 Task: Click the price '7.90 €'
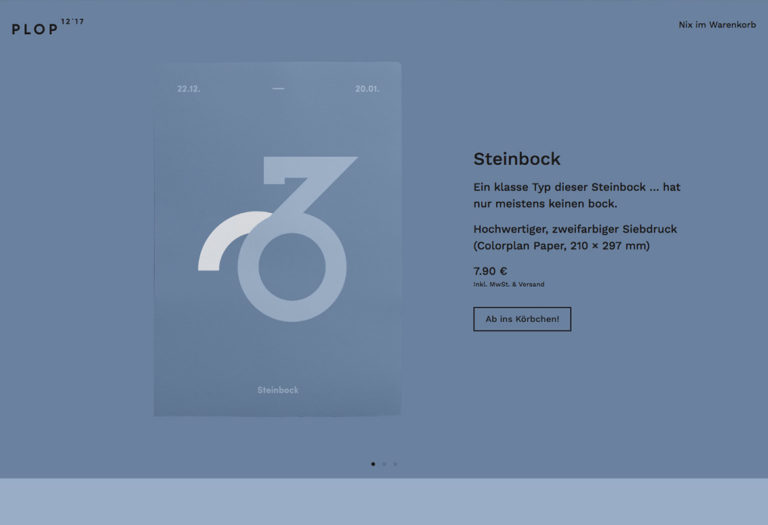pyautogui.click(x=490, y=271)
